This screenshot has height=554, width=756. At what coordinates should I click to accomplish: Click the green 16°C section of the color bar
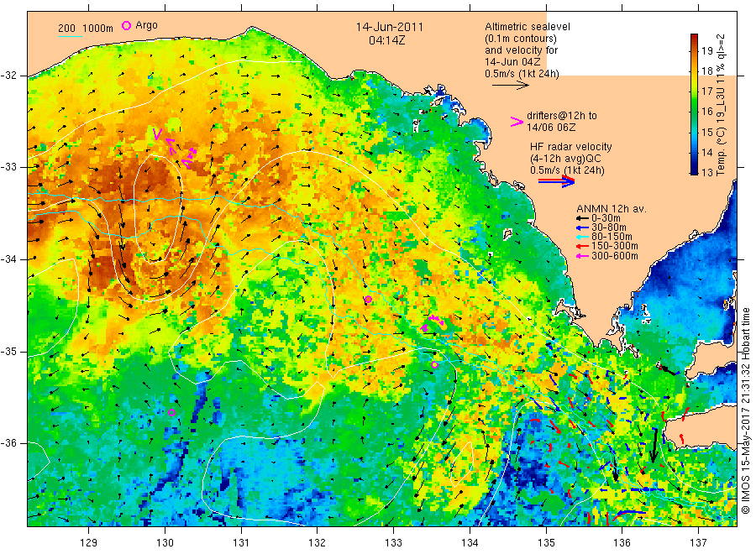pos(694,111)
